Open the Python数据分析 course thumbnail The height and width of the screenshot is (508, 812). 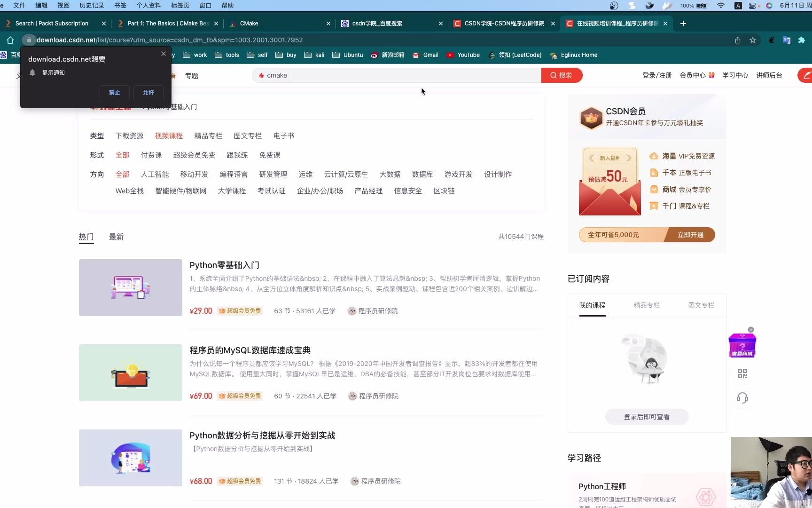[x=131, y=458]
